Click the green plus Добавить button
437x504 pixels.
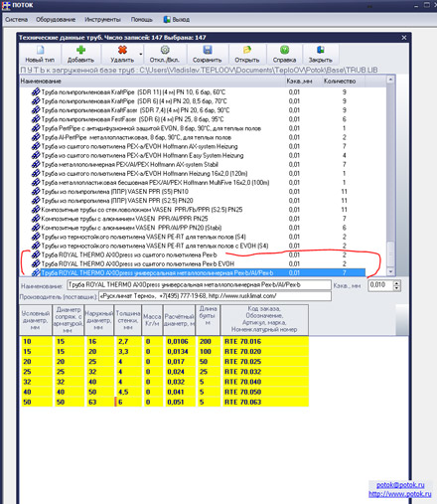click(x=80, y=55)
